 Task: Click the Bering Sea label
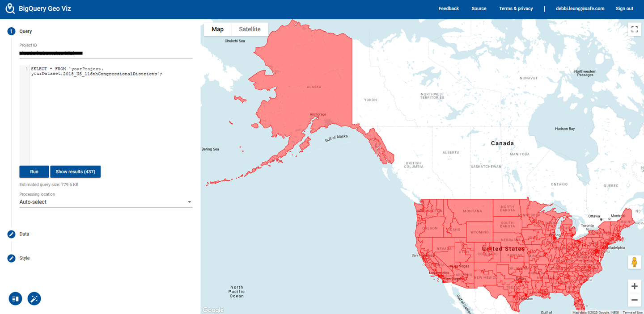[x=210, y=149]
